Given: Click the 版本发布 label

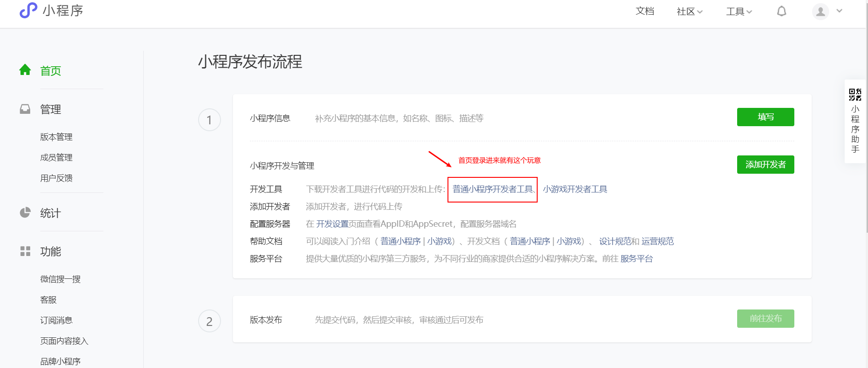Looking at the screenshot, I should tap(266, 320).
